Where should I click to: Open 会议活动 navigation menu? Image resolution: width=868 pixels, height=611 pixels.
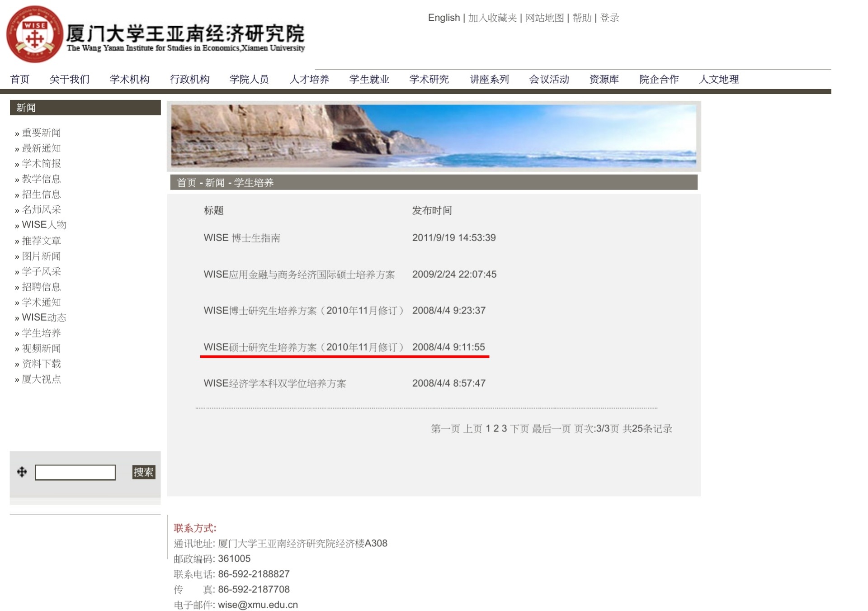click(x=549, y=79)
